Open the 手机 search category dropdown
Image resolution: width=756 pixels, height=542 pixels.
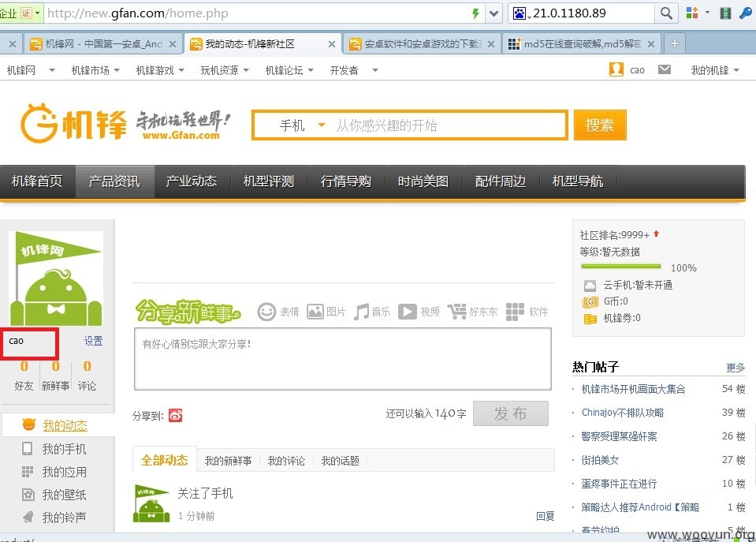302,125
